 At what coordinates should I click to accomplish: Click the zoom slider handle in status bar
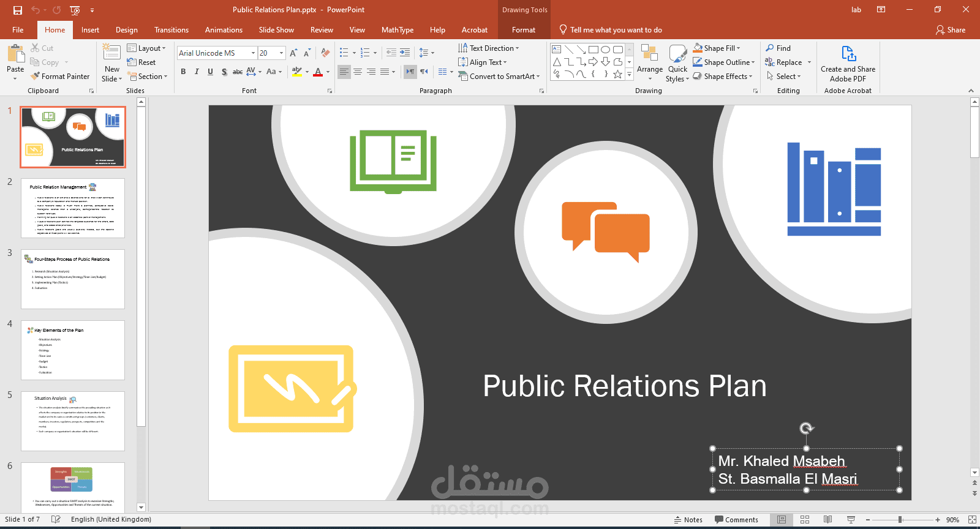point(900,520)
